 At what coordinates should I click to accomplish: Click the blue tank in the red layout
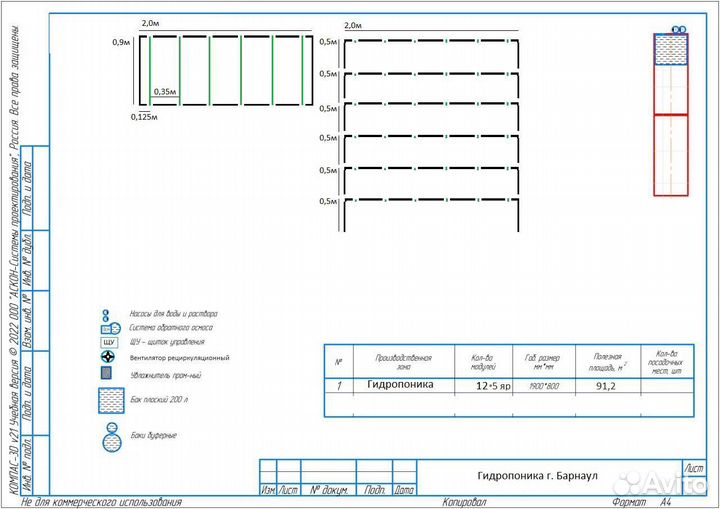[670, 50]
